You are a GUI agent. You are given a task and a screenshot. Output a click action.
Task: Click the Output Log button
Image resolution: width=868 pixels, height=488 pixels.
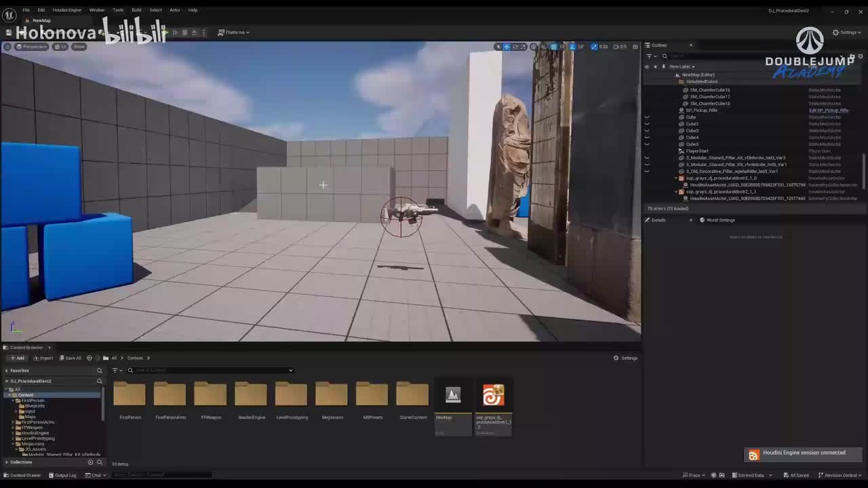[x=62, y=475]
